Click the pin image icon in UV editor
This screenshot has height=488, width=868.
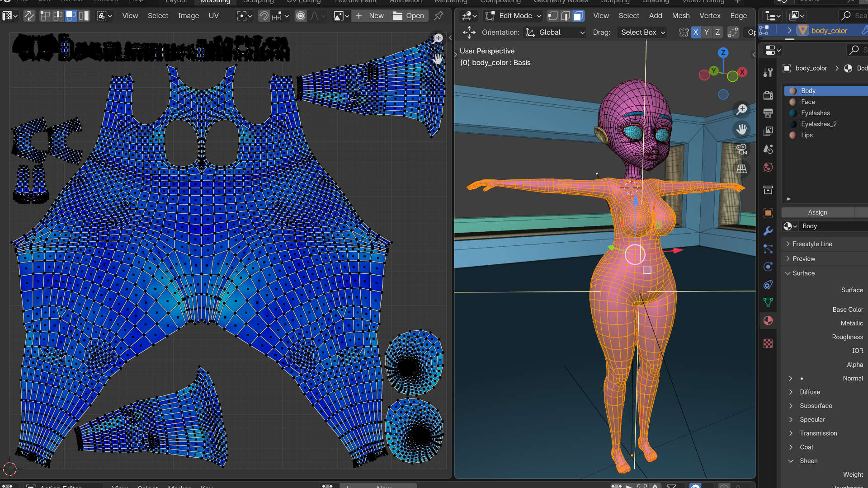tap(438, 16)
